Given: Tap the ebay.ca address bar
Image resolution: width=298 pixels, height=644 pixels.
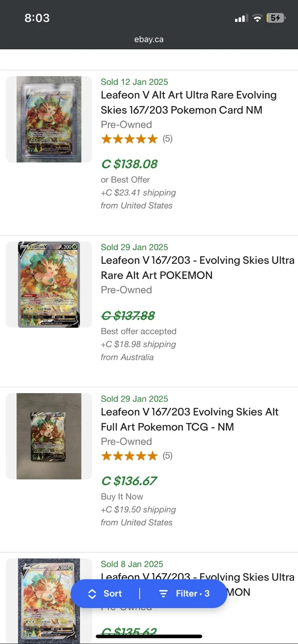Looking at the screenshot, I should 149,39.
